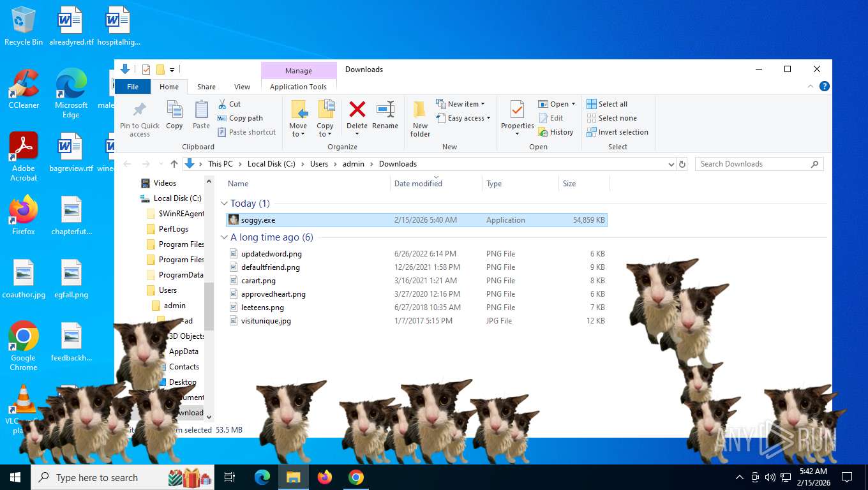The image size is (868, 490).
Task: Collapse the Today group
Action: (x=224, y=204)
